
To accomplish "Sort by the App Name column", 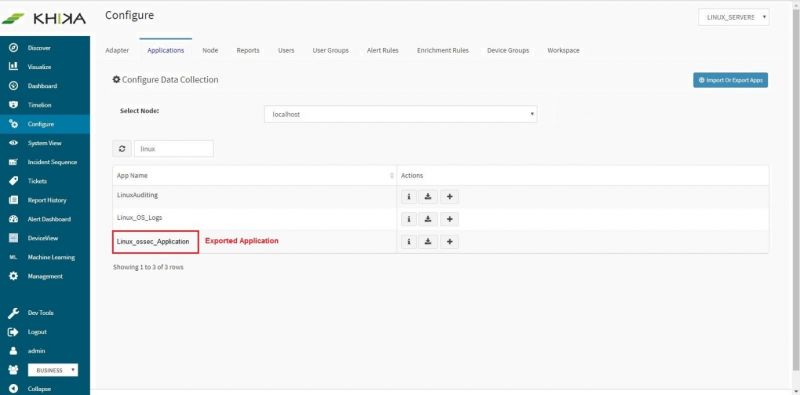I will [254, 176].
